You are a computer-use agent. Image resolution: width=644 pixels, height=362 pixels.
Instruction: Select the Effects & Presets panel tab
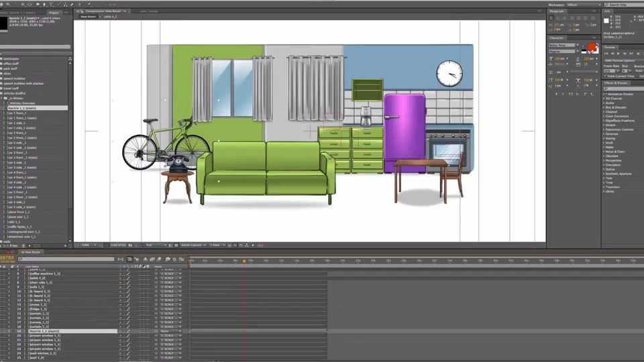pyautogui.click(x=616, y=83)
